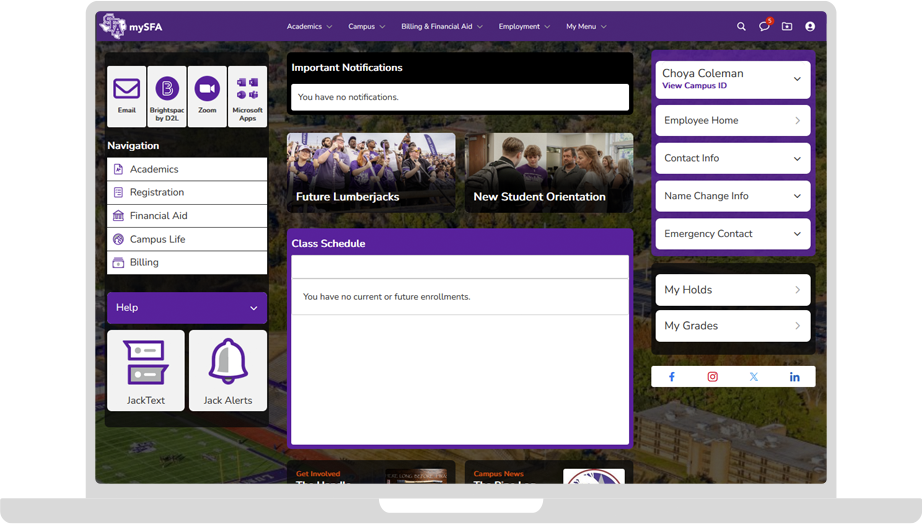Open My Grades

coord(732,326)
